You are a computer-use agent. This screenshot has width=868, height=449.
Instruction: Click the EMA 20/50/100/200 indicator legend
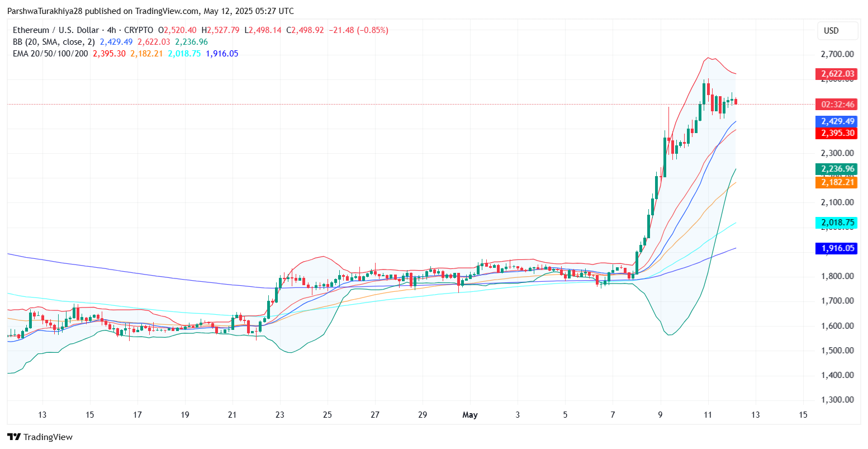(50, 54)
